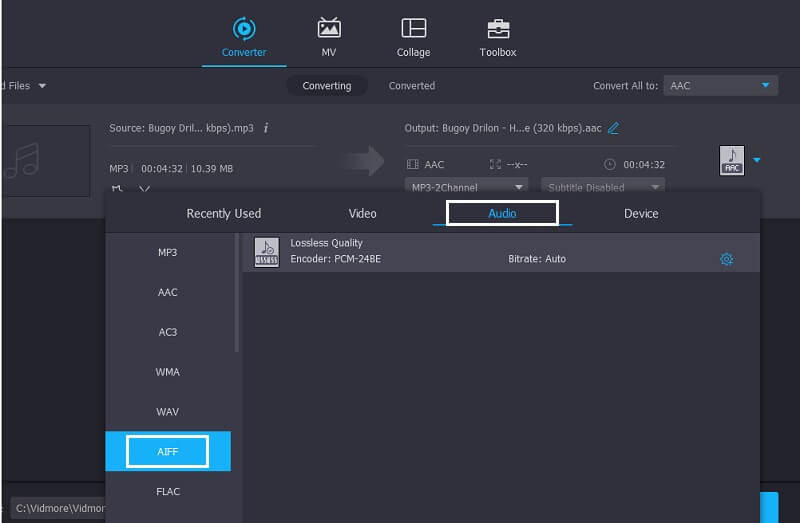Image resolution: width=800 pixels, height=523 pixels.
Task: Choose the FLAC format in the list
Action: click(x=168, y=491)
